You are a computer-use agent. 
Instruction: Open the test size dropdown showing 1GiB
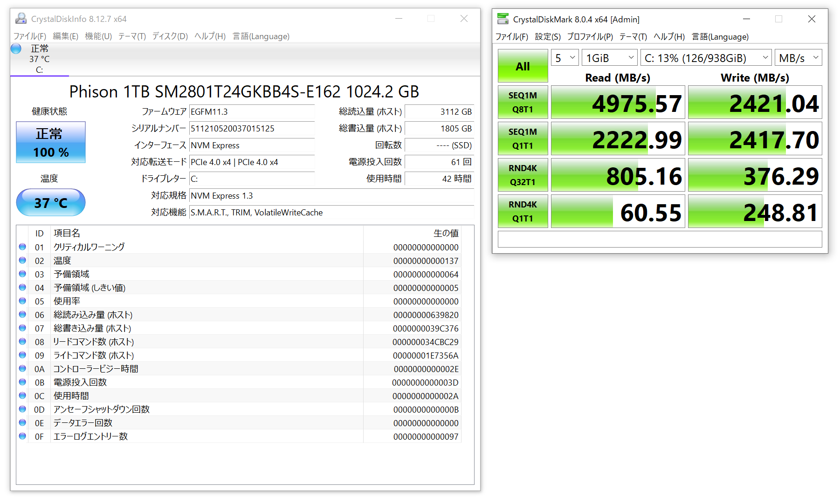pyautogui.click(x=610, y=58)
